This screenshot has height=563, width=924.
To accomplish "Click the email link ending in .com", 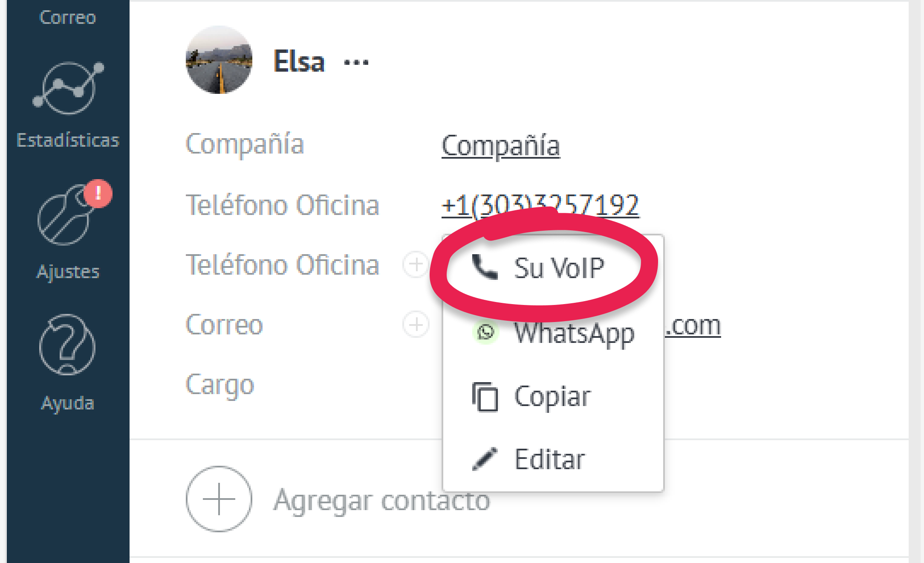I will (x=693, y=325).
